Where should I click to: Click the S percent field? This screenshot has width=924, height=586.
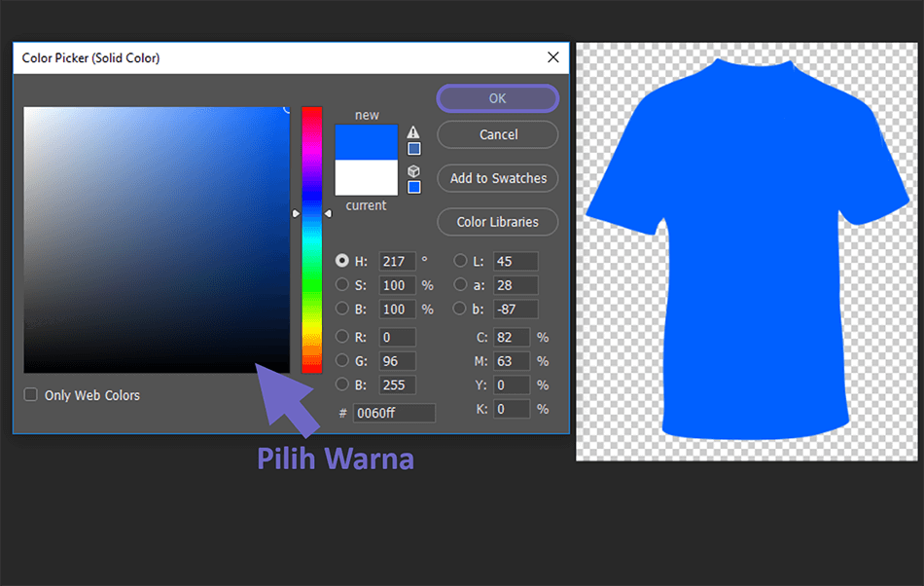tap(397, 285)
